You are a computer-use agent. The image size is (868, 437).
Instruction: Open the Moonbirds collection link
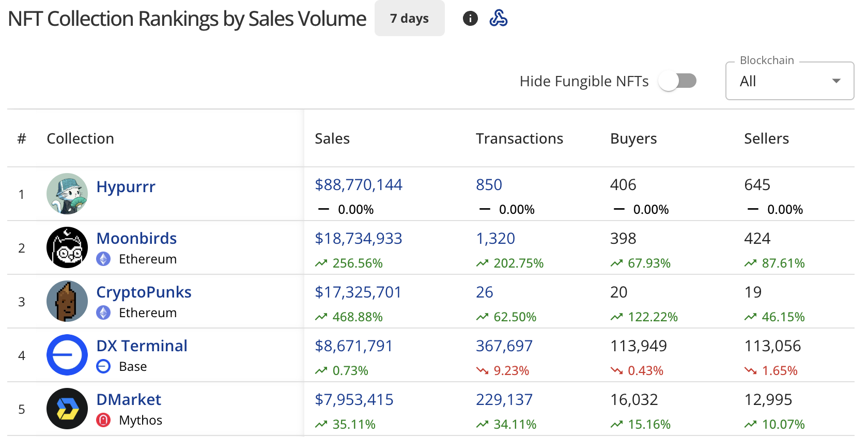click(x=136, y=238)
